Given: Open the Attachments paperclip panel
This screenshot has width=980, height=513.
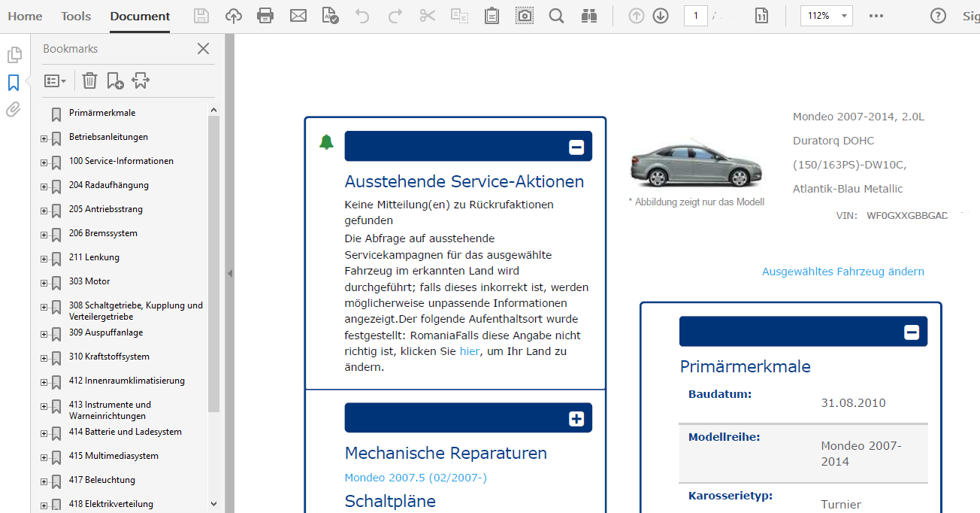Looking at the screenshot, I should (14, 110).
